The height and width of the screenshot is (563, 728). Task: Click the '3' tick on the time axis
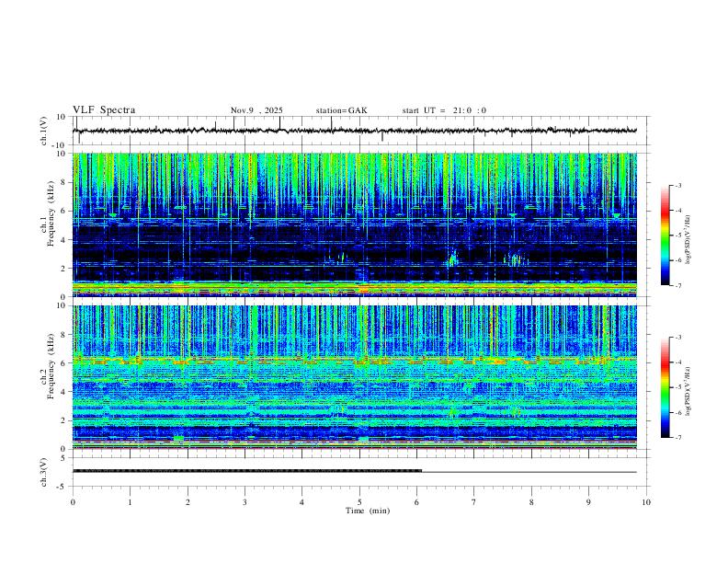click(x=245, y=502)
